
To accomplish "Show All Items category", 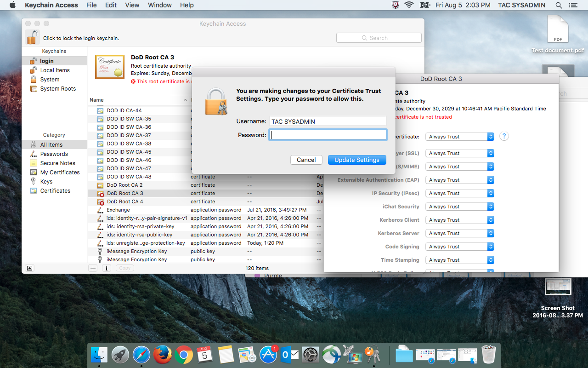I will point(54,144).
